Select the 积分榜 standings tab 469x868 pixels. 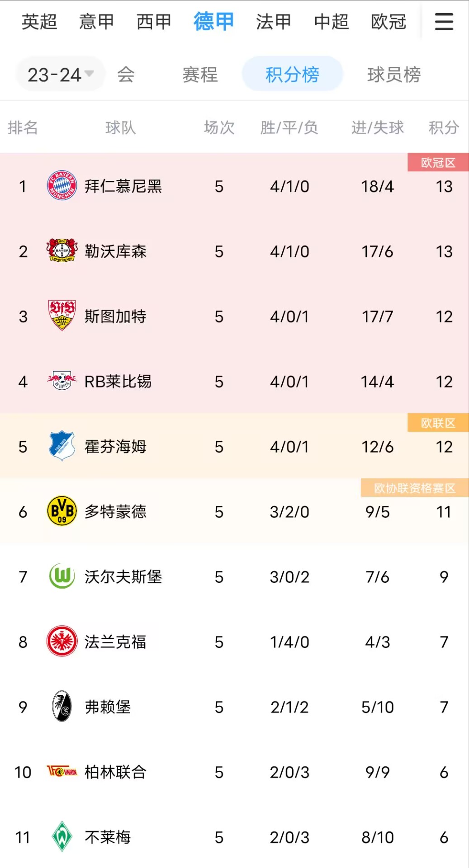[x=292, y=74]
